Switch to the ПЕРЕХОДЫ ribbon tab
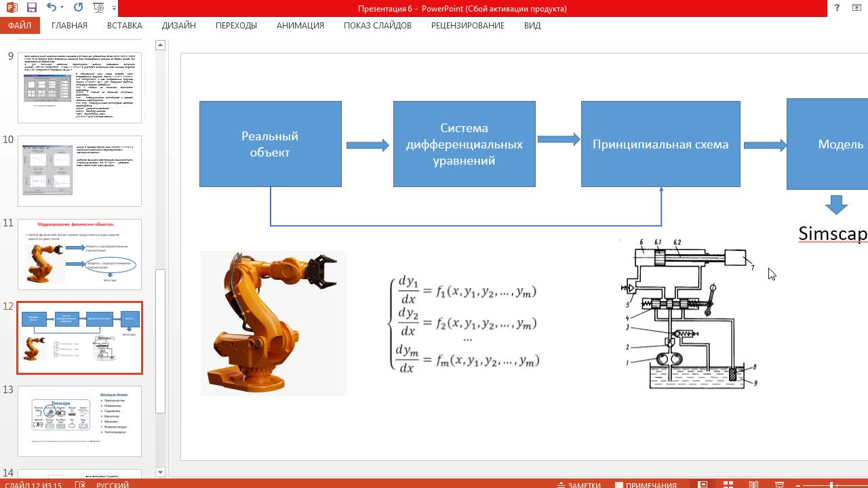The height and width of the screenshot is (488, 868). pos(236,25)
